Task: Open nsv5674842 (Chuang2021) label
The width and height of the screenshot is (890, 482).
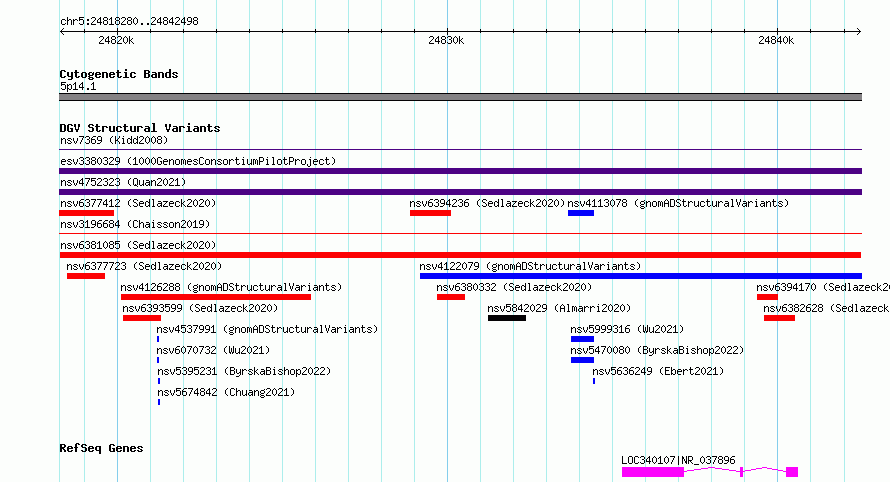Action: tap(226, 392)
